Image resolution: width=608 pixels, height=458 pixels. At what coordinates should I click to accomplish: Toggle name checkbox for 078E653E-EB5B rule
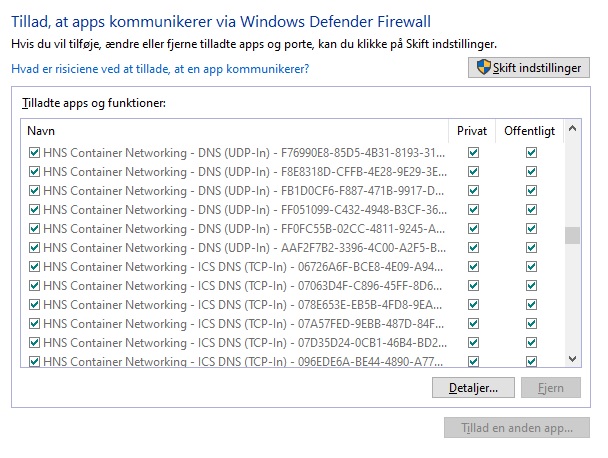[34, 304]
